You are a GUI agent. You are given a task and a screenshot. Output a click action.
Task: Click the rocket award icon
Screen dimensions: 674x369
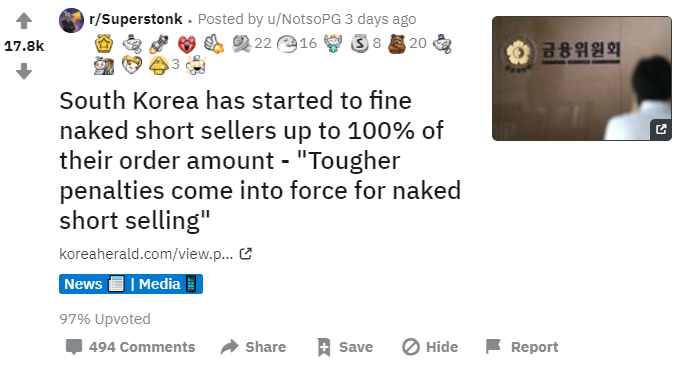159,44
